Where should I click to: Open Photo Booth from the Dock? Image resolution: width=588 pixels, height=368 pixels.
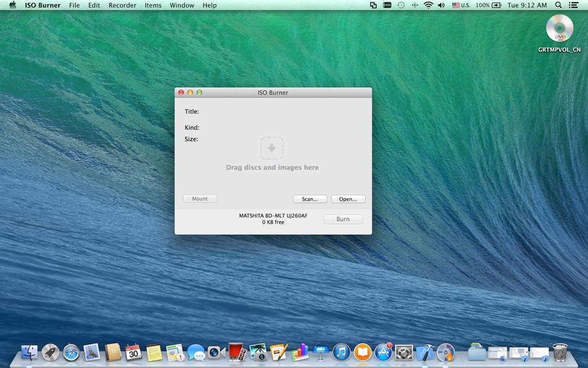[x=237, y=353]
